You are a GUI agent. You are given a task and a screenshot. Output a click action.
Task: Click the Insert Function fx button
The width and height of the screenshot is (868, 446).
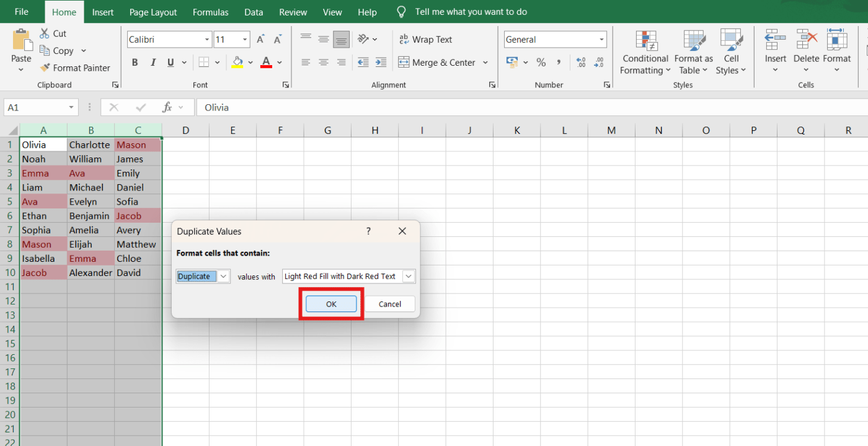coord(167,107)
